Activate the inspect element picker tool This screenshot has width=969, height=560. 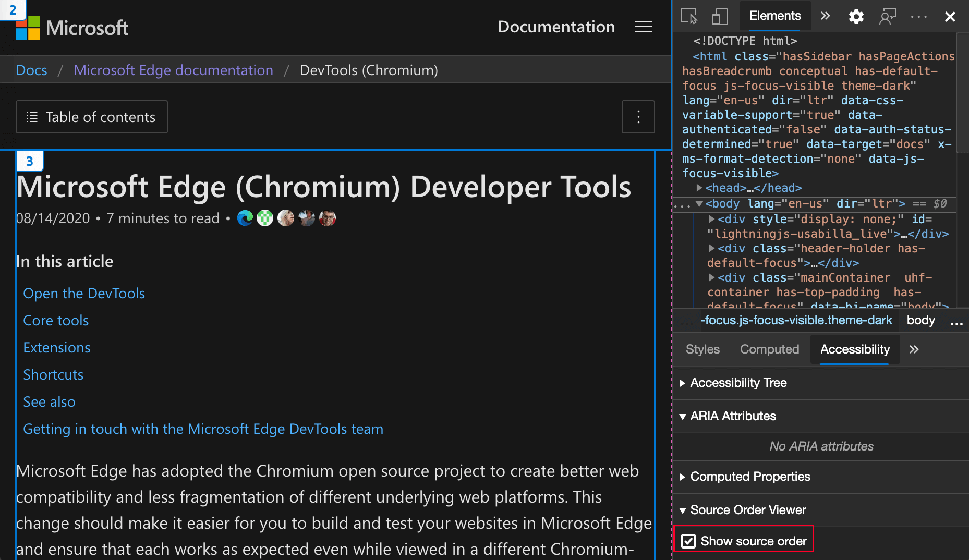point(689,17)
